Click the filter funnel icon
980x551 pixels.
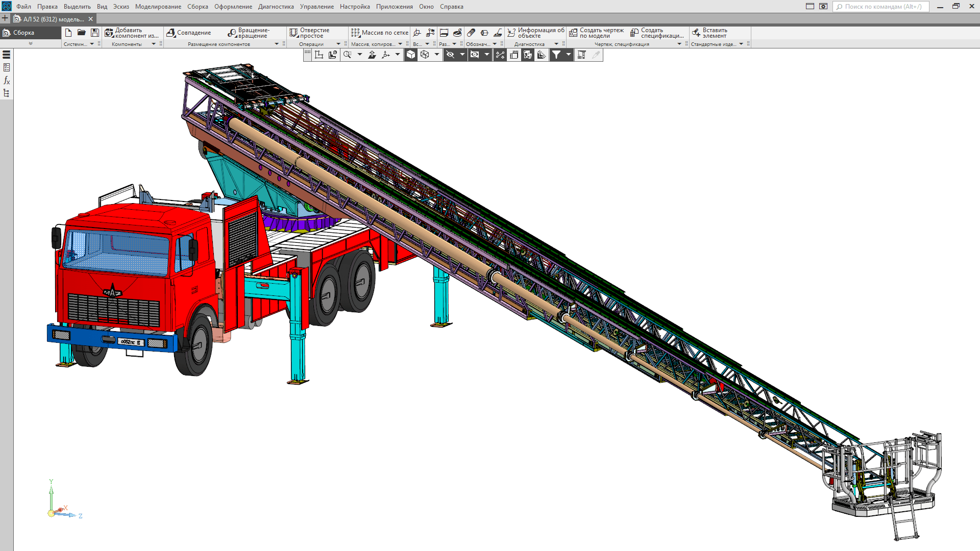tap(556, 55)
